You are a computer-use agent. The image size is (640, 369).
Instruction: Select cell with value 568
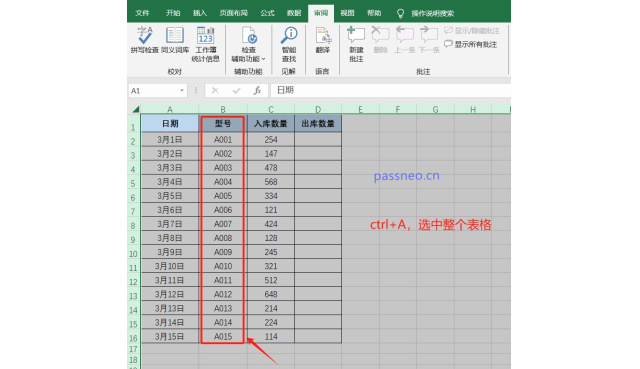pos(271,182)
